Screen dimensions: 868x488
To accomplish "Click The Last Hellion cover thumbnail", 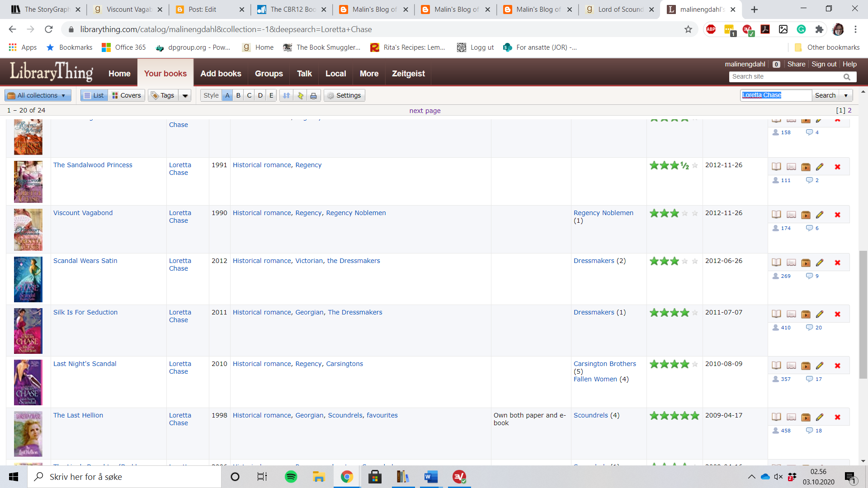I will click(28, 434).
